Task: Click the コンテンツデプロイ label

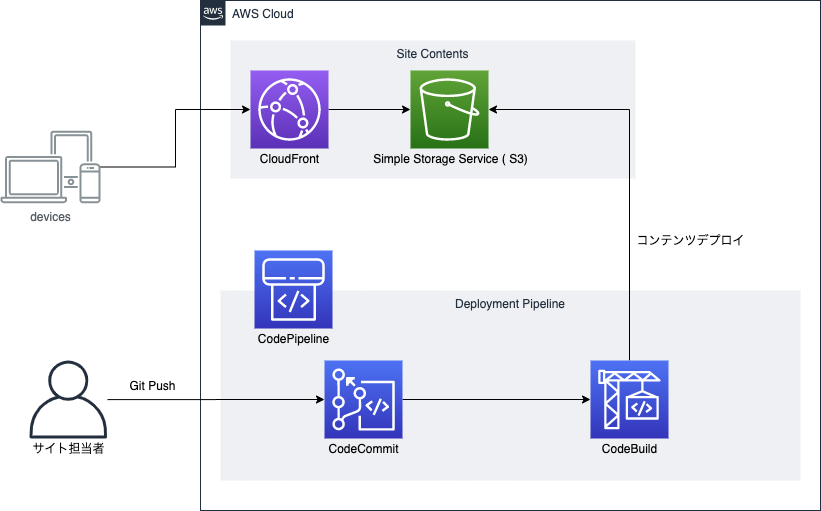Action: click(x=690, y=240)
